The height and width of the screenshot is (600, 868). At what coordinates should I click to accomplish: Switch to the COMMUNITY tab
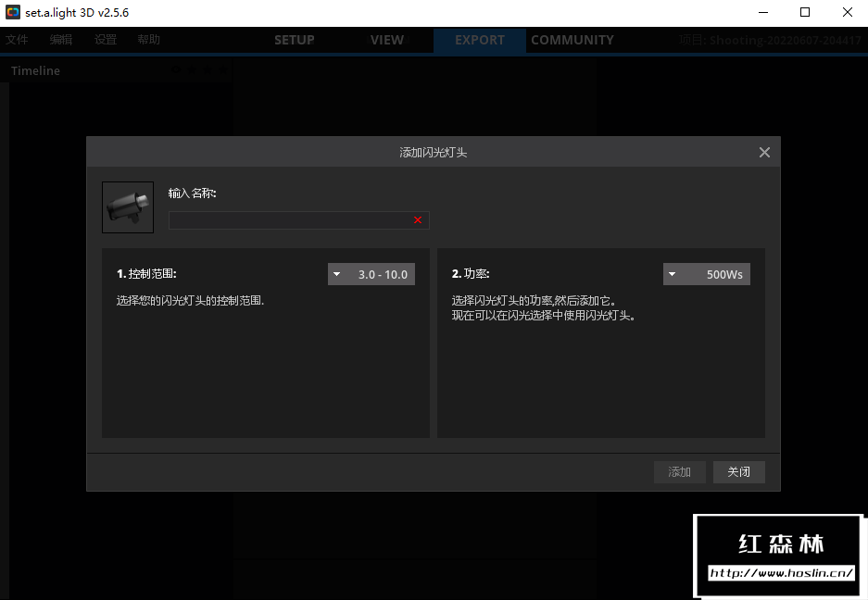(x=572, y=40)
